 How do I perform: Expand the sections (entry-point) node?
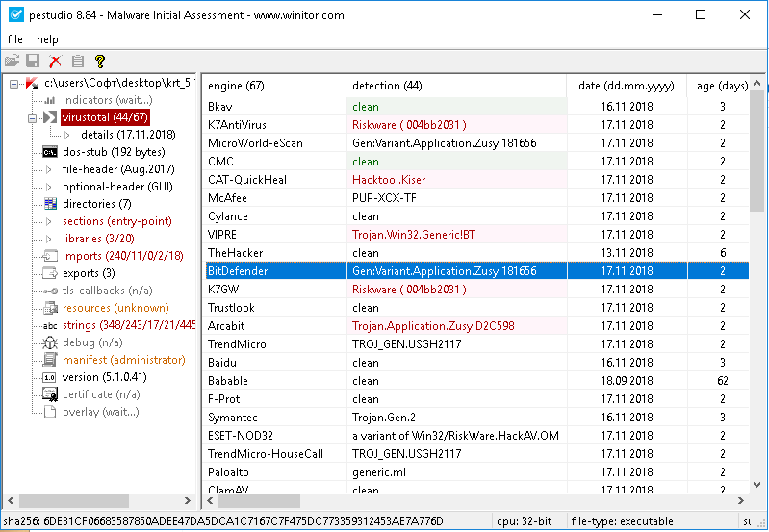coord(48,221)
